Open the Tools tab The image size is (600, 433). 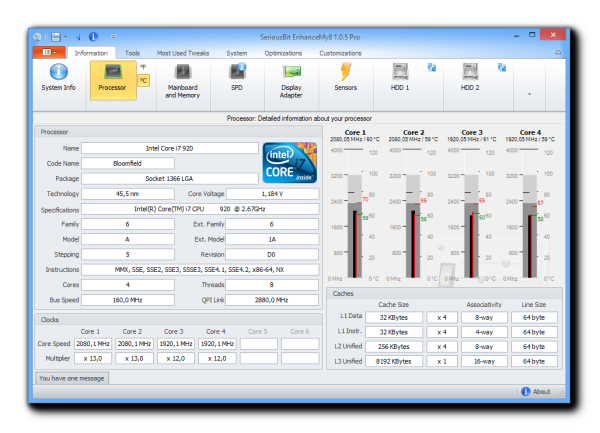coord(132,53)
